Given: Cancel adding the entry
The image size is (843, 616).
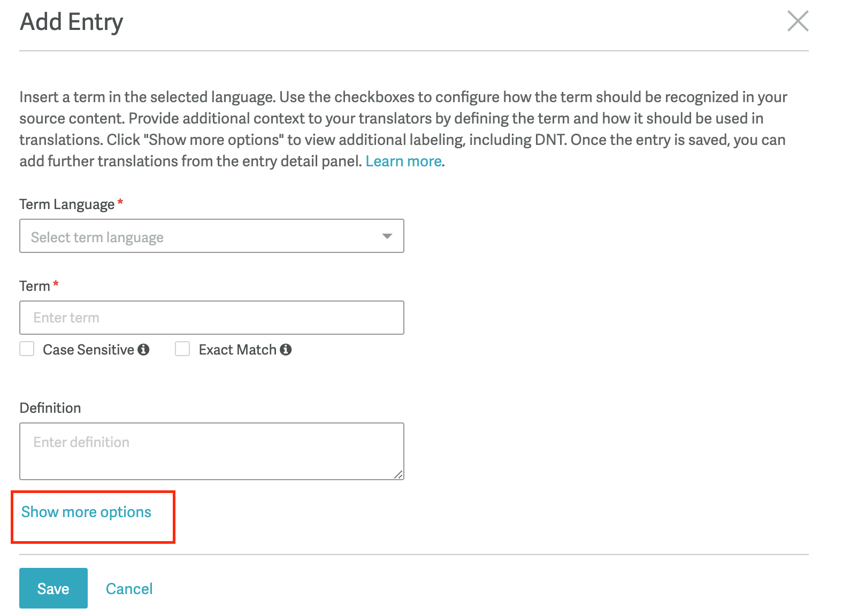Looking at the screenshot, I should 129,589.
